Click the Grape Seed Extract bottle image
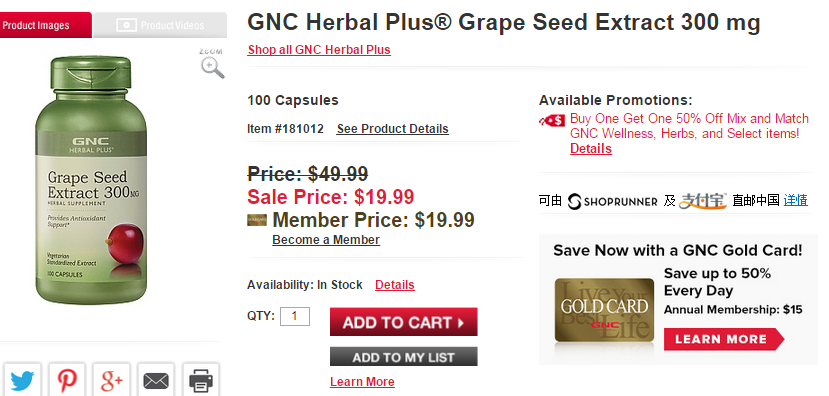Viewport: 829px width, 396px height. point(91,180)
